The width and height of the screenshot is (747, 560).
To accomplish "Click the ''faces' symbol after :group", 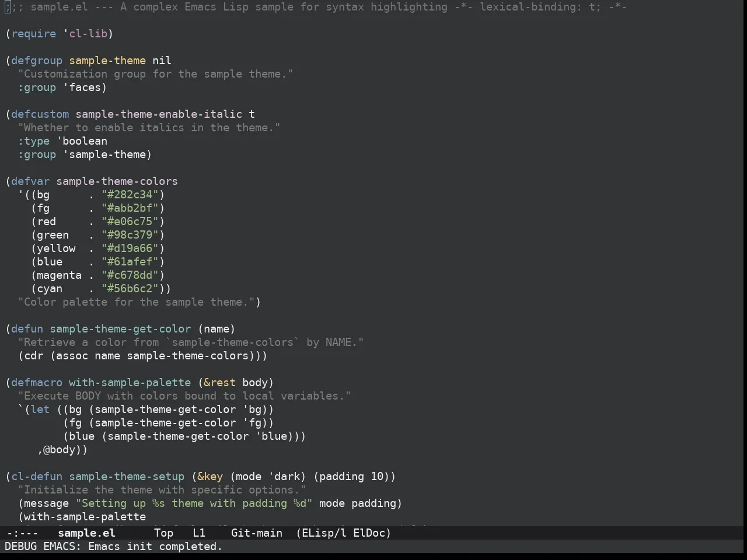I will point(82,87).
